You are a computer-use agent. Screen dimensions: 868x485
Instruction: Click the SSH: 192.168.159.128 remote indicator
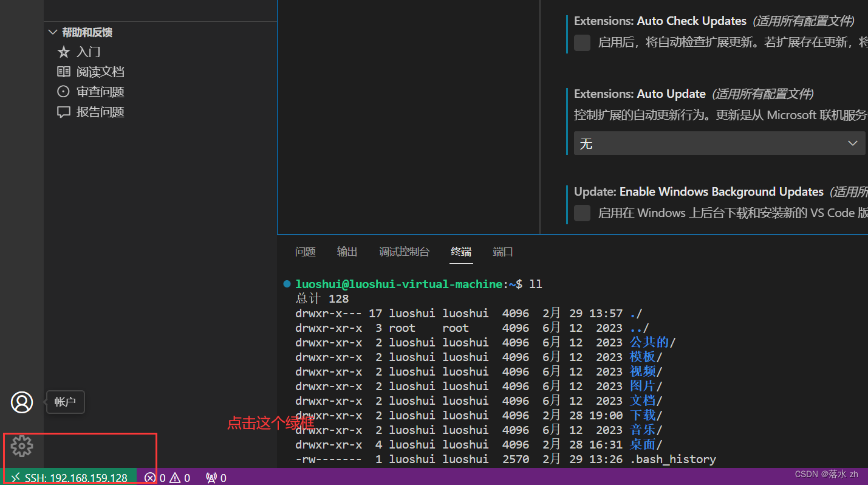coord(70,478)
